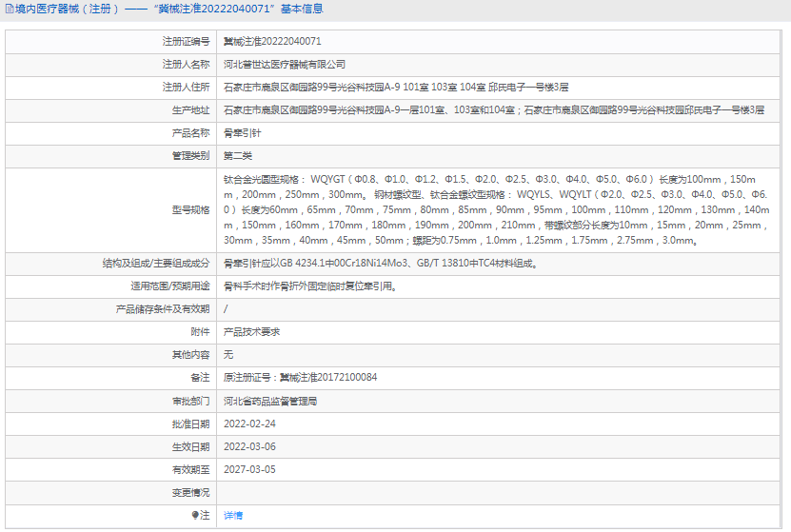Select the product name 骨牵引针
The image size is (791, 532).
pyautogui.click(x=242, y=133)
